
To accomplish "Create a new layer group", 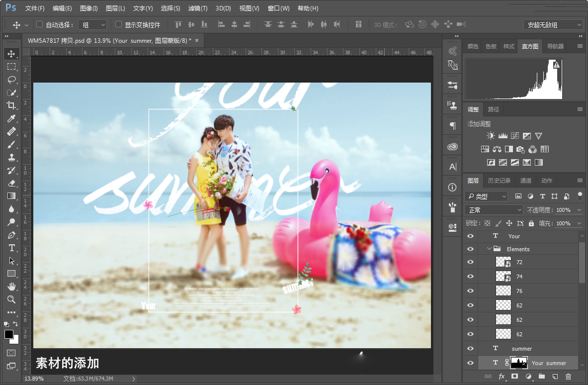I will (x=541, y=377).
